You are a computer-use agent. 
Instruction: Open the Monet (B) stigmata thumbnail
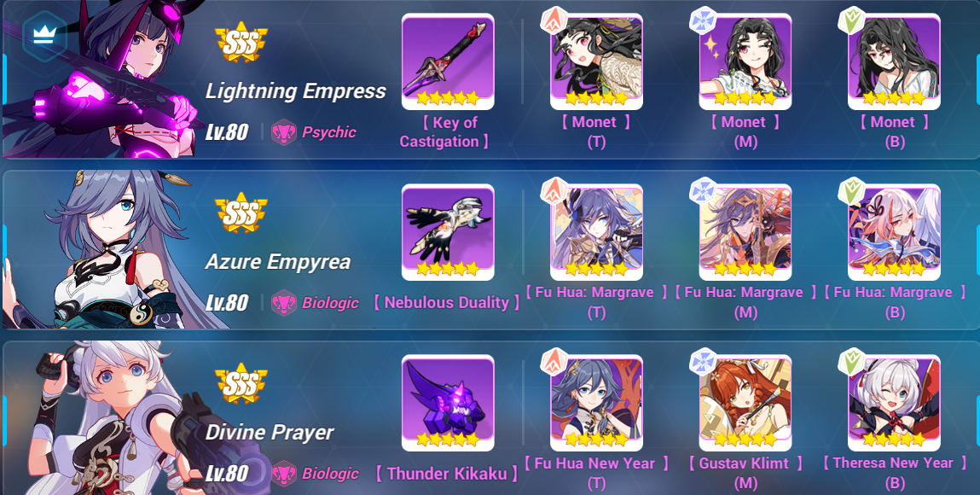[894, 61]
